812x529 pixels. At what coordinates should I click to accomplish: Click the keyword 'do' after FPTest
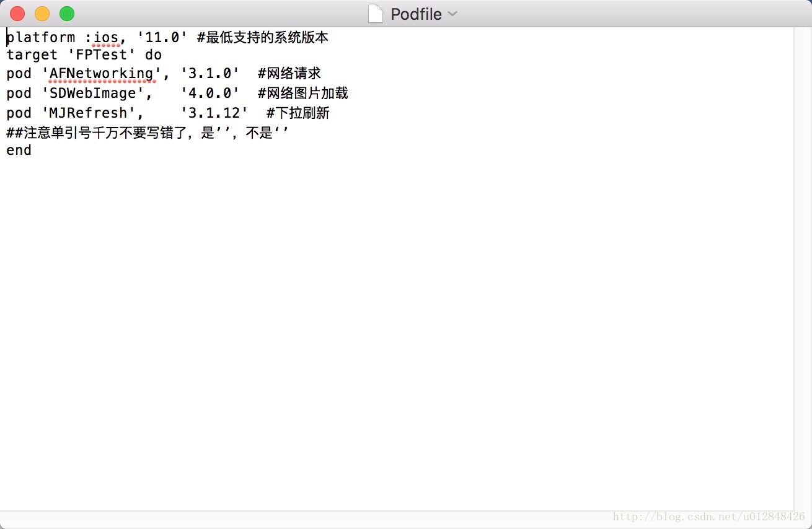click(153, 55)
